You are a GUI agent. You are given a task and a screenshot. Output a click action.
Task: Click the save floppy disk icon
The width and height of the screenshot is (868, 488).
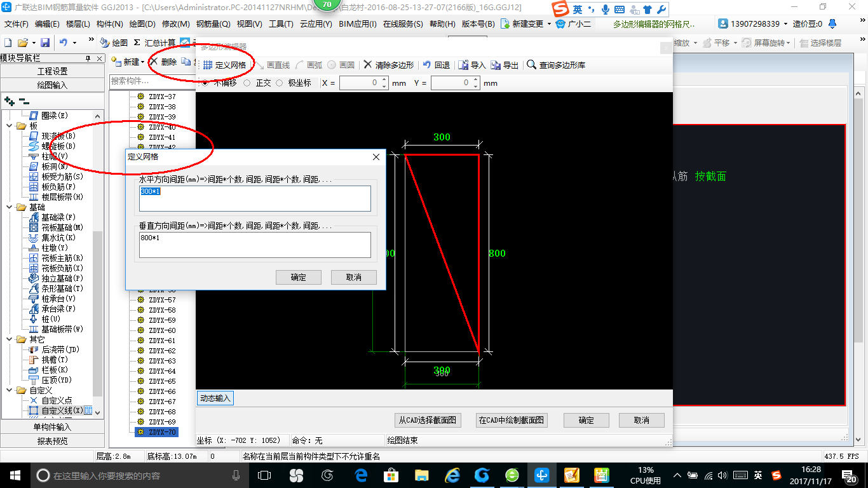[45, 43]
